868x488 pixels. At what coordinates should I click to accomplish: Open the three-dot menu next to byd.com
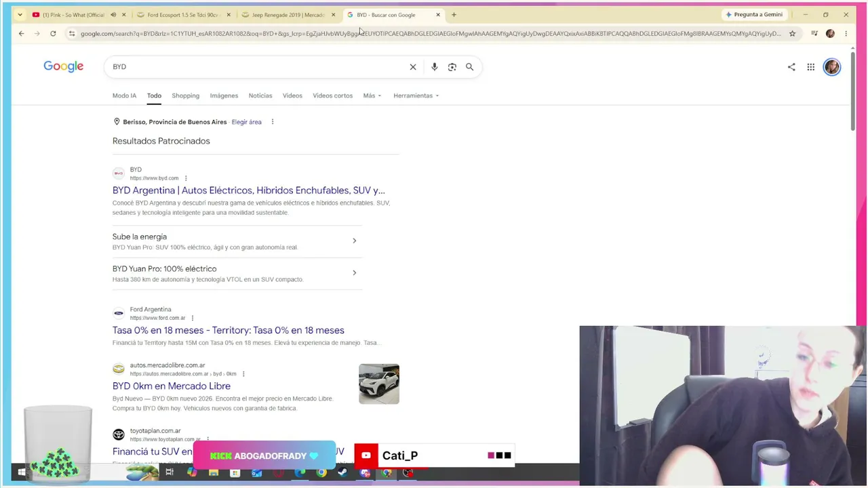(x=186, y=178)
